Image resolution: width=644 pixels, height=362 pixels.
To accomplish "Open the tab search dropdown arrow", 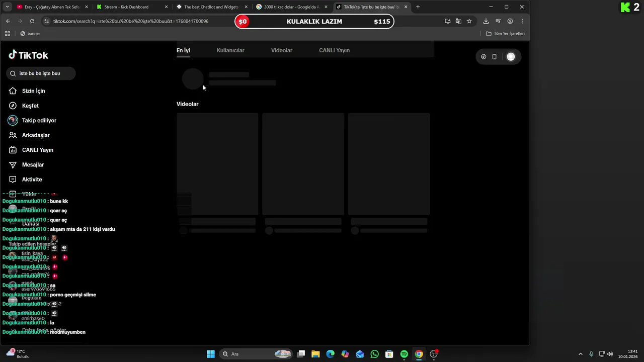I will (x=7, y=7).
